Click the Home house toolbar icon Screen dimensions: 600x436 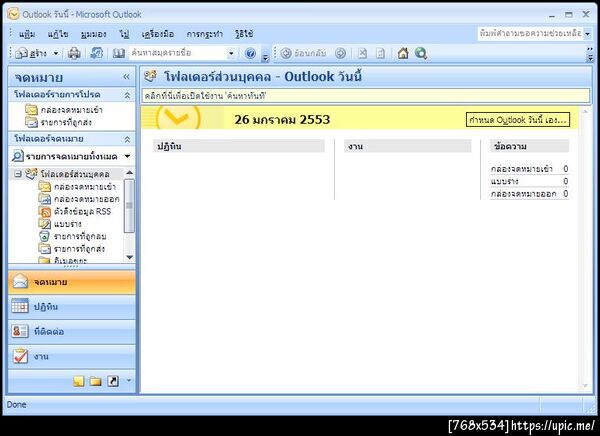pyautogui.click(x=403, y=53)
